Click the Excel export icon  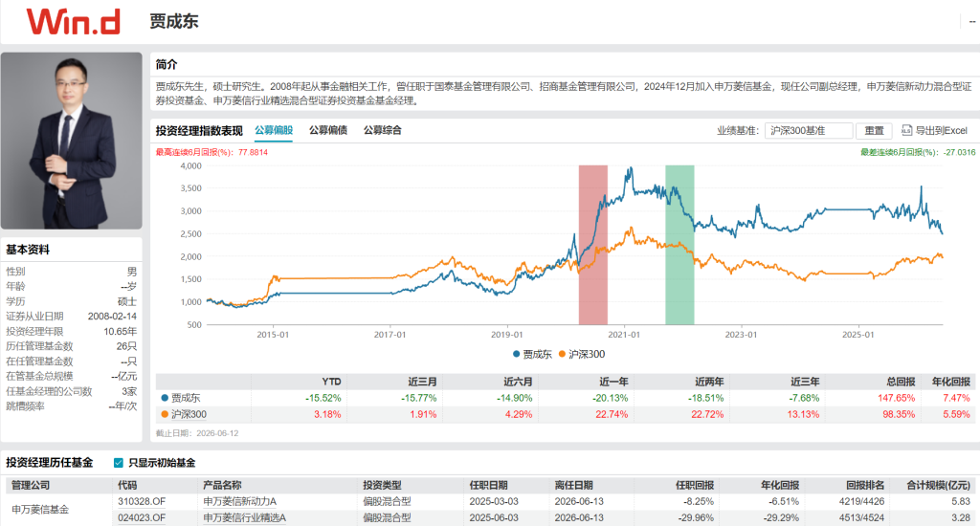click(x=906, y=130)
